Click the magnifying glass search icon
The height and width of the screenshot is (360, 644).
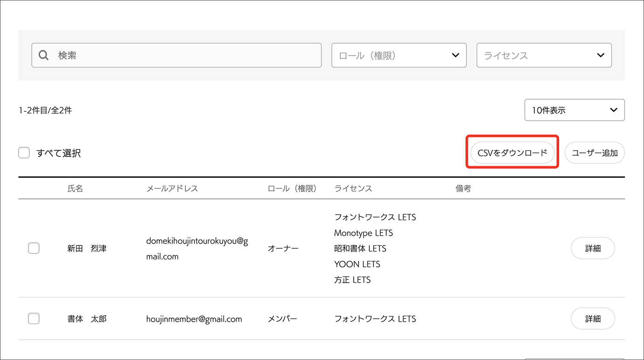coord(44,55)
